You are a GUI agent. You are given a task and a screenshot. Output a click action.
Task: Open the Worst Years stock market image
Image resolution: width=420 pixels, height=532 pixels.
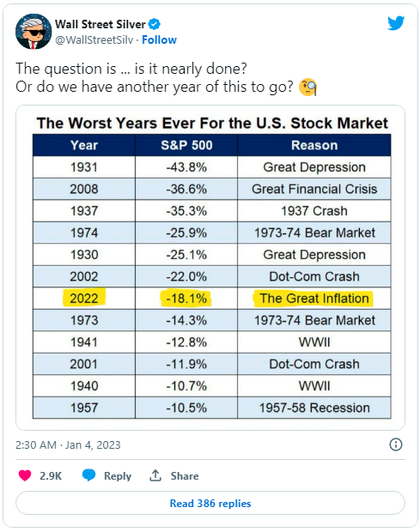point(210,268)
